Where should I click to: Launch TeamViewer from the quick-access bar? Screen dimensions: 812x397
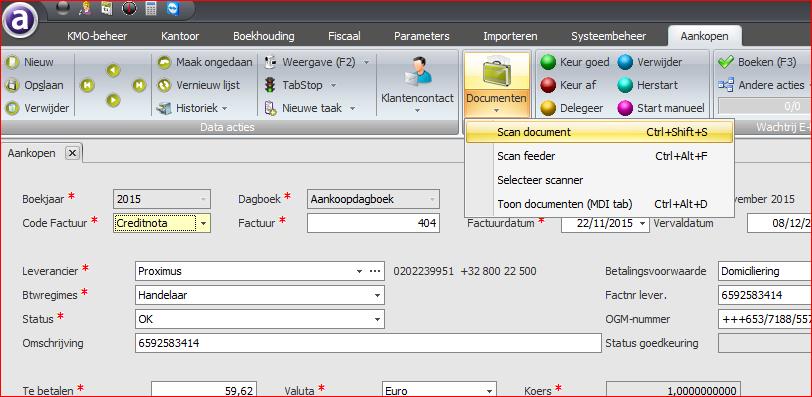pyautogui.click(x=172, y=8)
